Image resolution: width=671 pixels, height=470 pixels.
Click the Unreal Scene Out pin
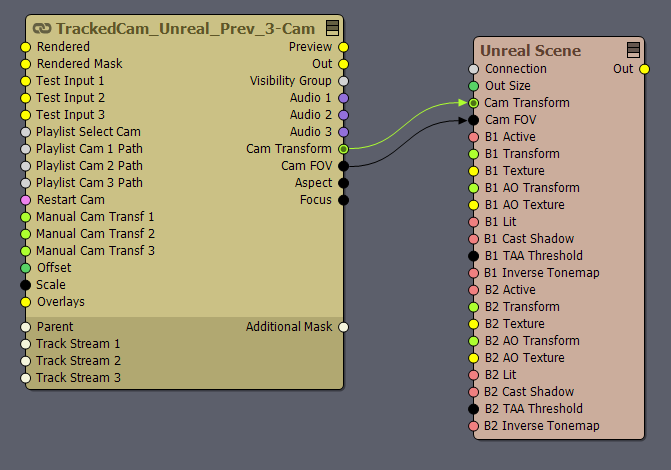(x=644, y=69)
